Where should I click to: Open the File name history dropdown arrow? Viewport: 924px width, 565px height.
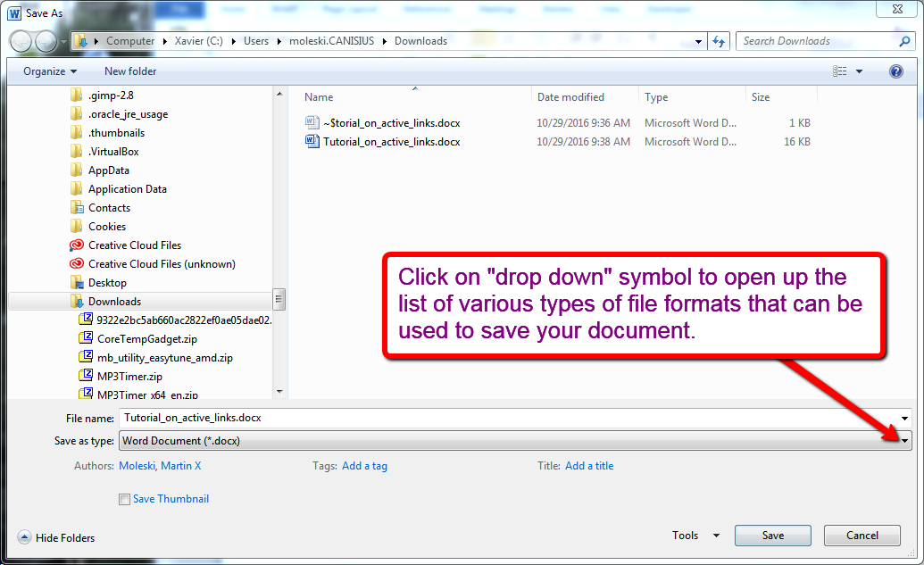coord(904,418)
